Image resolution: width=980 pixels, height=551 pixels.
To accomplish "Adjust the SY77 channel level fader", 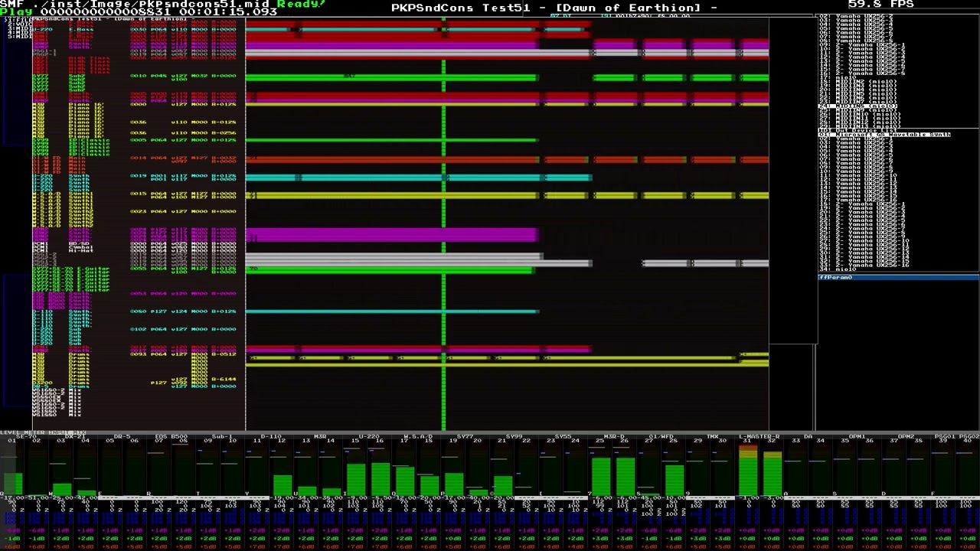I will (466, 468).
